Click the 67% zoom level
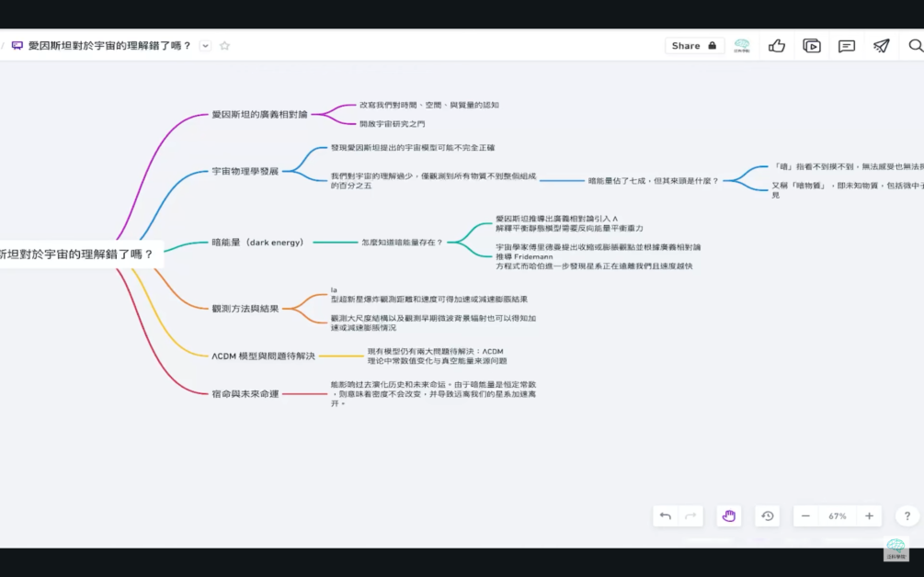This screenshot has height=577, width=924. pos(837,516)
